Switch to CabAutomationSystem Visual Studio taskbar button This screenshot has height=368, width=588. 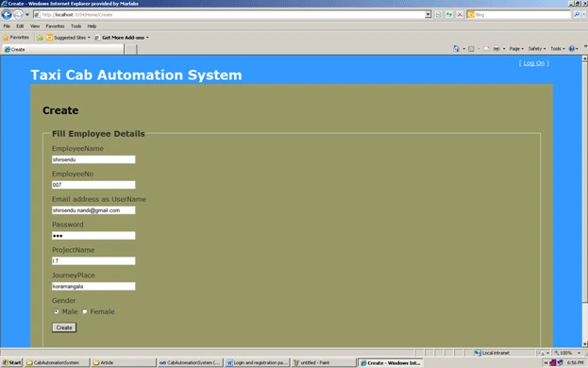coord(190,362)
